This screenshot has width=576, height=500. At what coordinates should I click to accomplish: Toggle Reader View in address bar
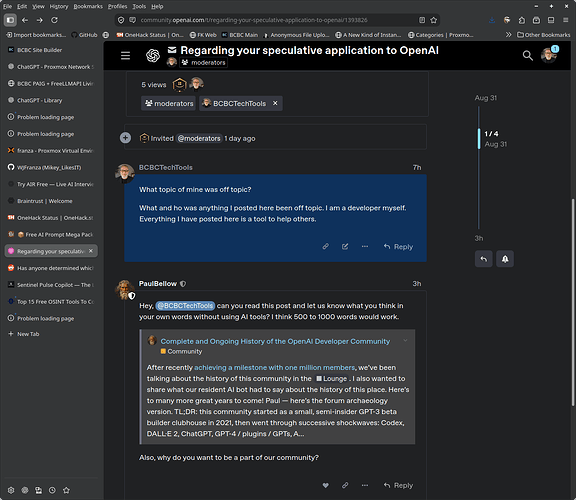coord(422,20)
